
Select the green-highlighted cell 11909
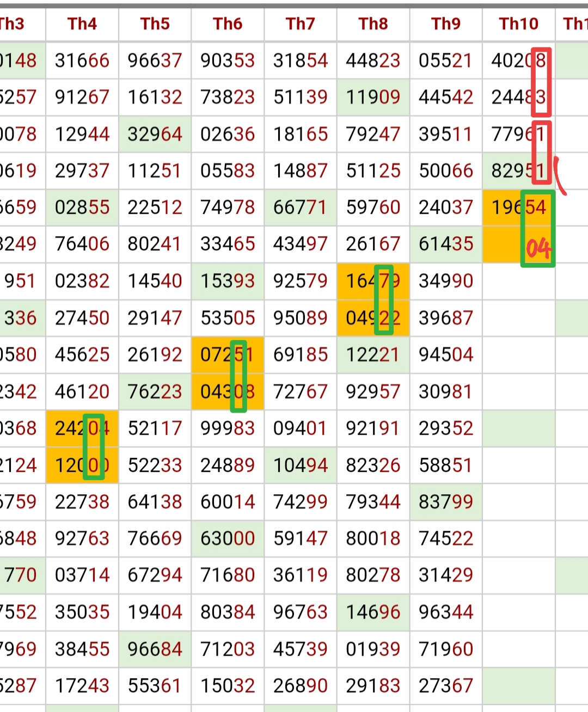pyautogui.click(x=373, y=97)
